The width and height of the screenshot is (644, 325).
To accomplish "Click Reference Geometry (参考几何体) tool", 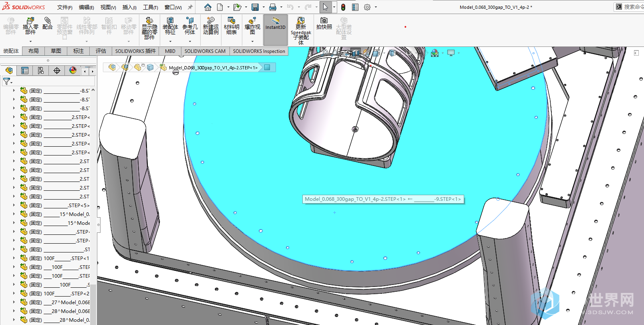I will click(190, 26).
